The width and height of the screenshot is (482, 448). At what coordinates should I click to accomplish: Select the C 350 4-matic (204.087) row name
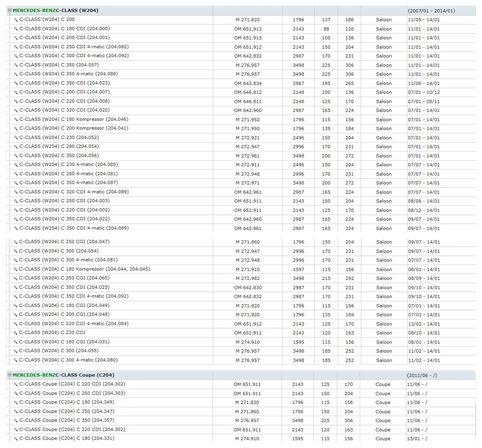[69, 183]
